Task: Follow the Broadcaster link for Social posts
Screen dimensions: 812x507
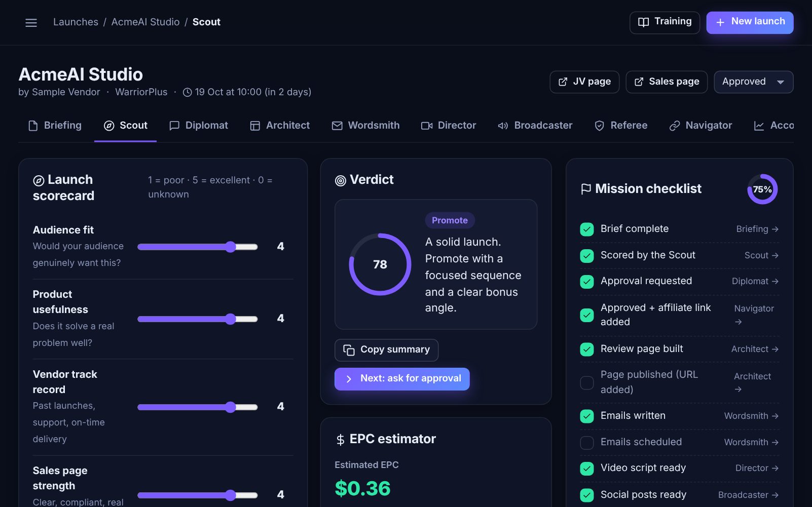Action: coord(748,495)
